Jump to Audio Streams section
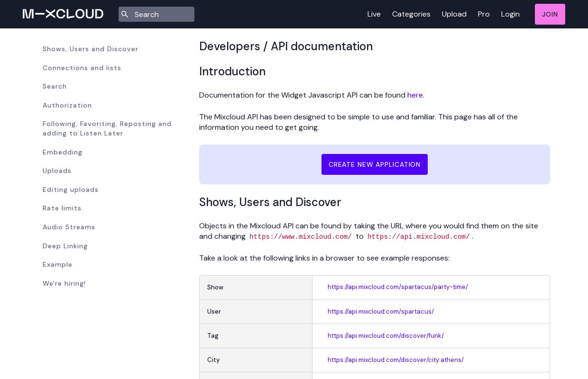The image size is (588, 379). (x=69, y=227)
